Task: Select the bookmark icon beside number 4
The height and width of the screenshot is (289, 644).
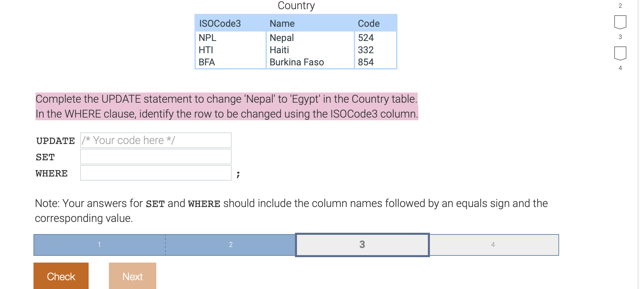Action: point(620,53)
